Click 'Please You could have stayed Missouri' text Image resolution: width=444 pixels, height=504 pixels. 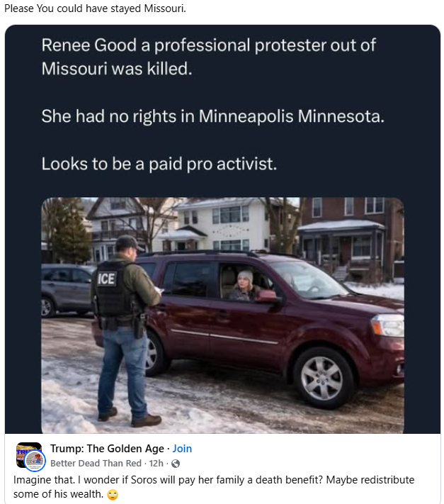(x=95, y=9)
